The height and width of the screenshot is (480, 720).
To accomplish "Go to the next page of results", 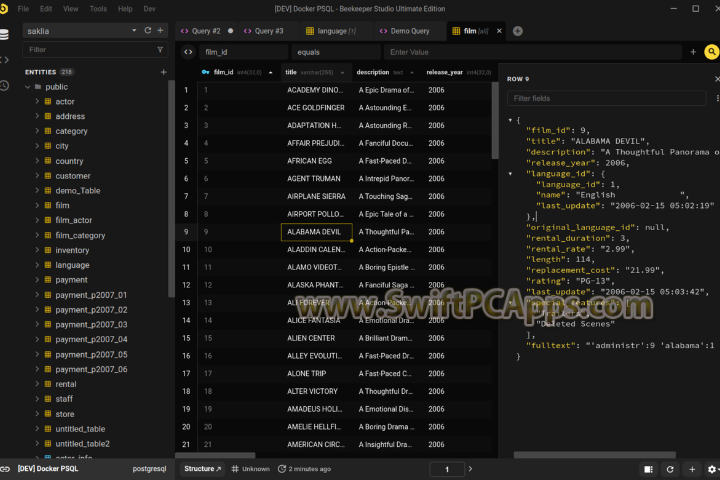I will point(470,469).
